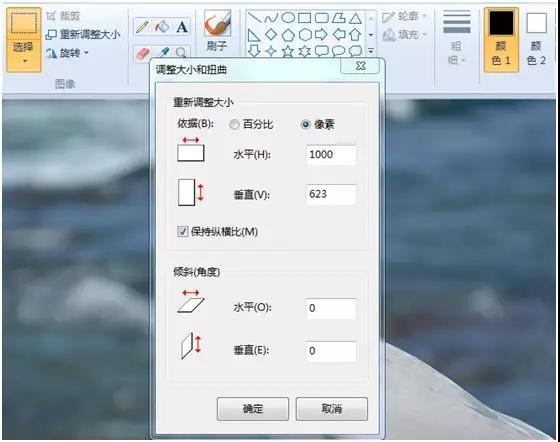This screenshot has width=560, height=442.
Task: Pick the straight Line shape
Action: tap(254, 17)
